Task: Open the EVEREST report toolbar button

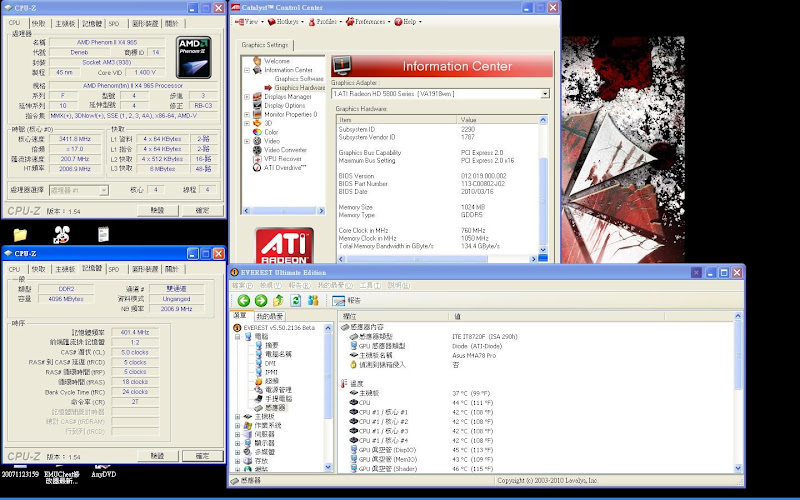Action: click(345, 300)
